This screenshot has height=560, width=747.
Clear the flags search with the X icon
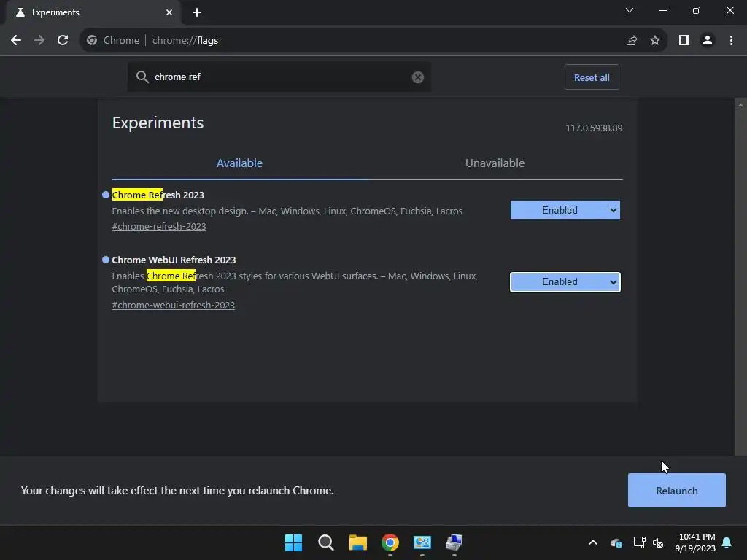point(418,77)
